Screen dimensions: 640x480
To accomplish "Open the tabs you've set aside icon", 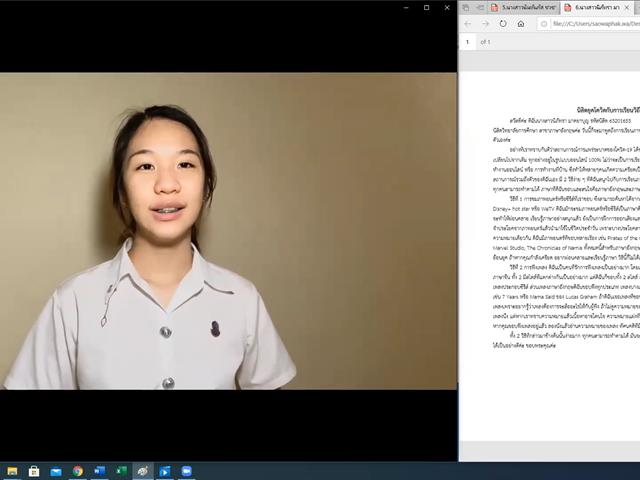I will pyautogui.click(x=466, y=7).
